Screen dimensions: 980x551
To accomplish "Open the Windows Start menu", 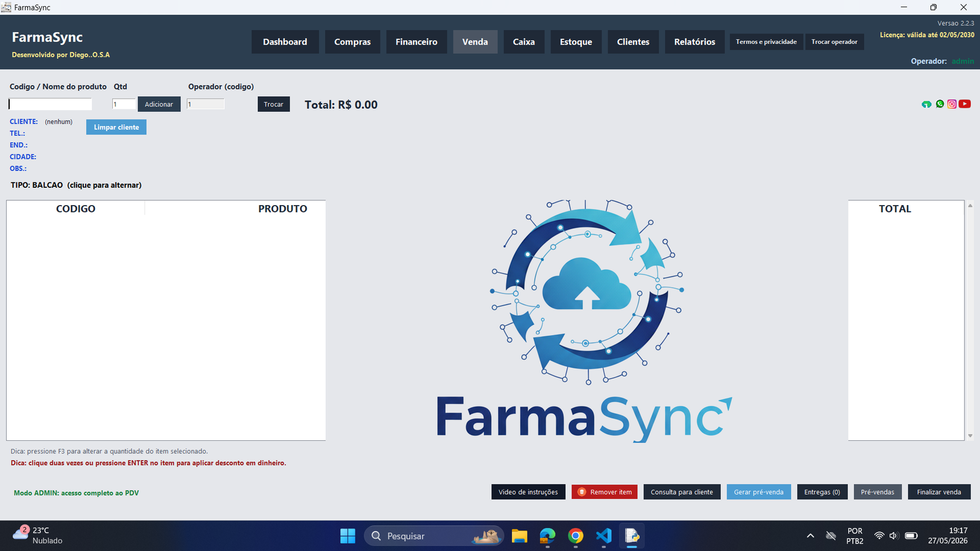I will [348, 536].
